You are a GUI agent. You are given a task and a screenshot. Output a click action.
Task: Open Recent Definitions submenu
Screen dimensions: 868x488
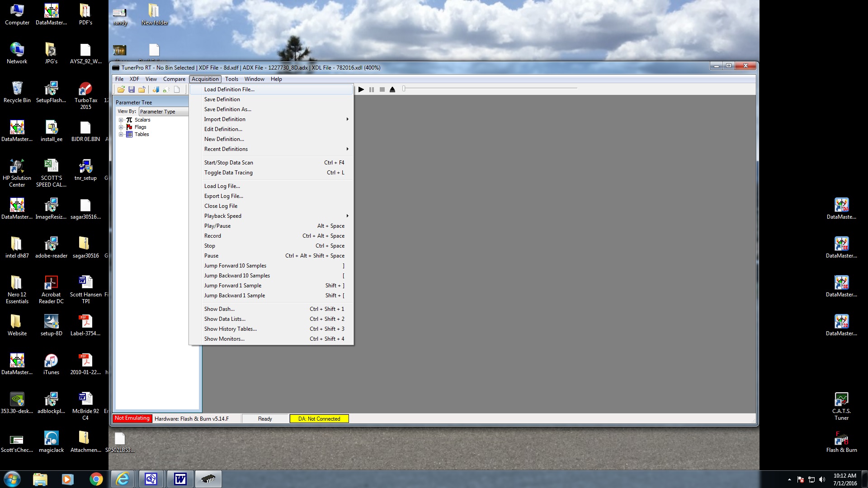(271, 149)
